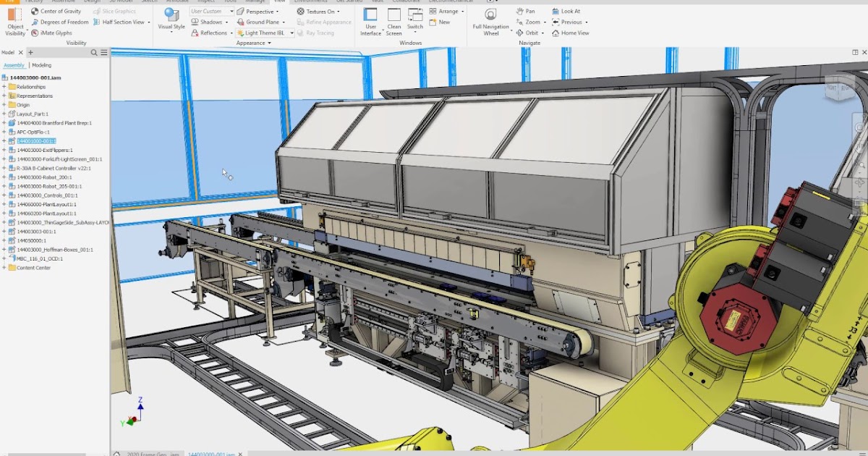Screen dimensions: 868x456
Task: Expand the Representations node
Action: click(4, 96)
